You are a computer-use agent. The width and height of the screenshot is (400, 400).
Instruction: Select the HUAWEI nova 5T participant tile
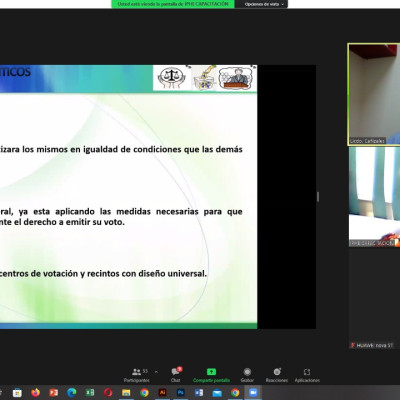pos(374,299)
